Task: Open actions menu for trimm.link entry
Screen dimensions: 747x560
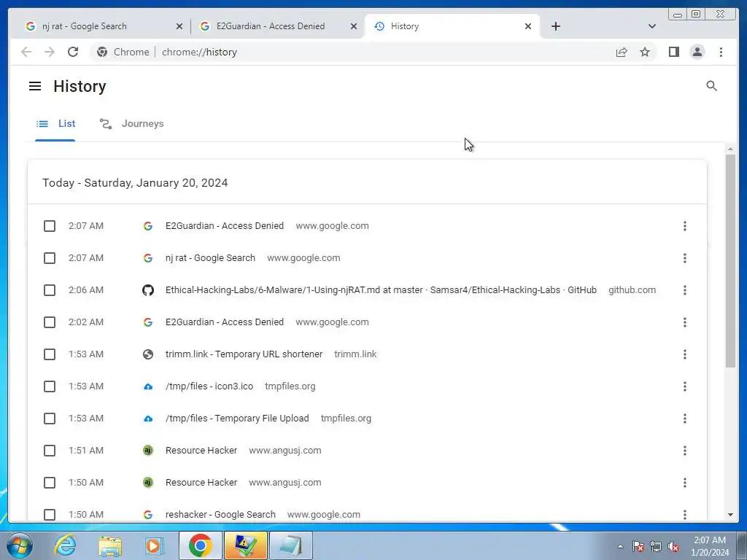Action: pyautogui.click(x=684, y=354)
